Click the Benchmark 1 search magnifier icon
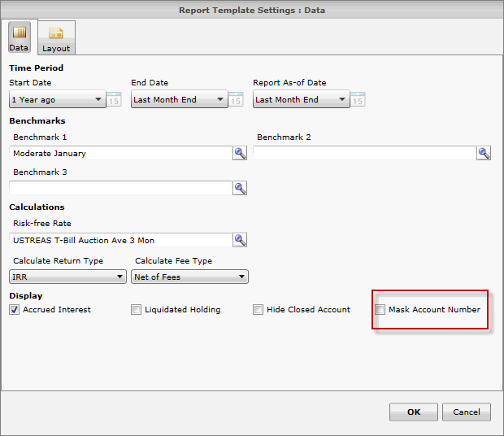This screenshot has height=436, width=504. [x=240, y=153]
